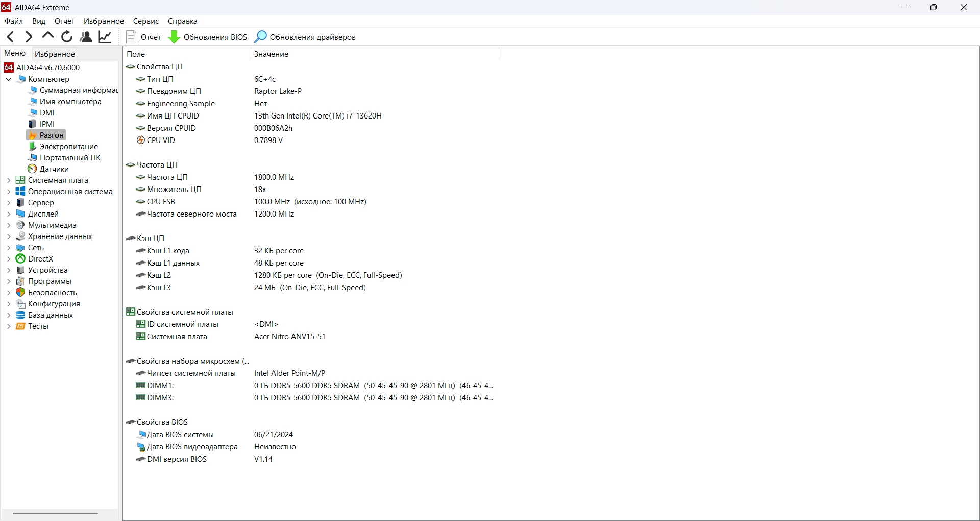The image size is (980, 521).
Task: Go forward with the right arrow toolbar icon
Action: coord(29,37)
